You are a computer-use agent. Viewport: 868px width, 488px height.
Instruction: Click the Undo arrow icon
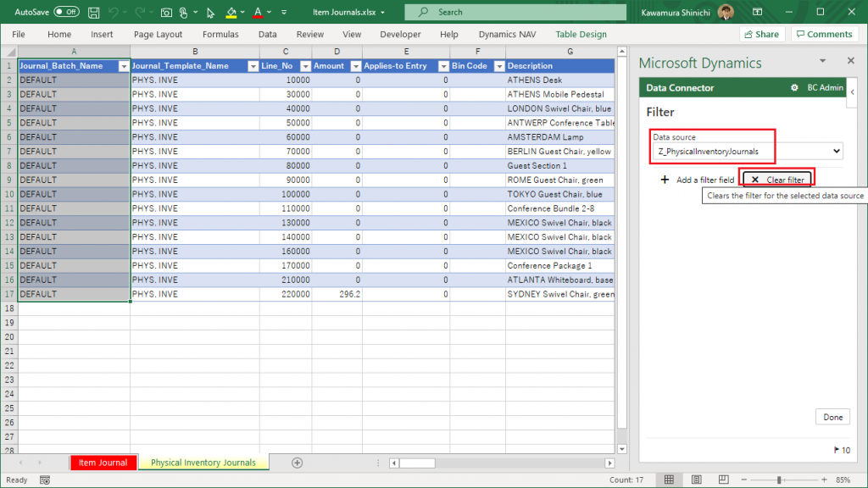click(x=114, y=12)
